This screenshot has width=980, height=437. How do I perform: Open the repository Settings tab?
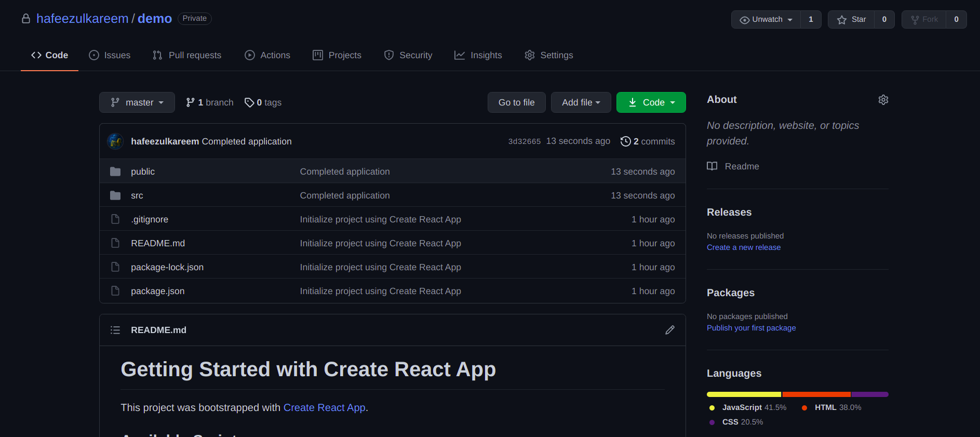click(x=549, y=55)
